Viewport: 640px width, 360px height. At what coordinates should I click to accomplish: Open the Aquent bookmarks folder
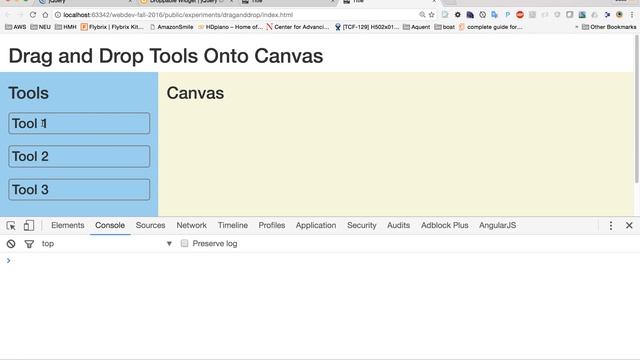click(416, 27)
